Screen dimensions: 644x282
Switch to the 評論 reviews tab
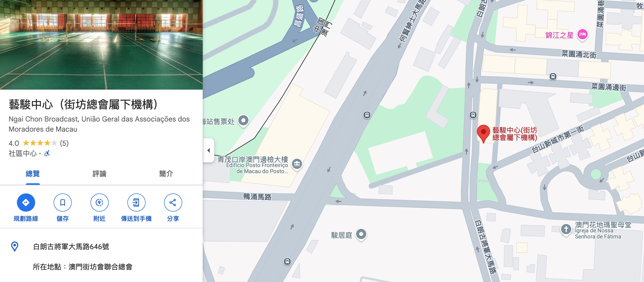click(x=99, y=174)
